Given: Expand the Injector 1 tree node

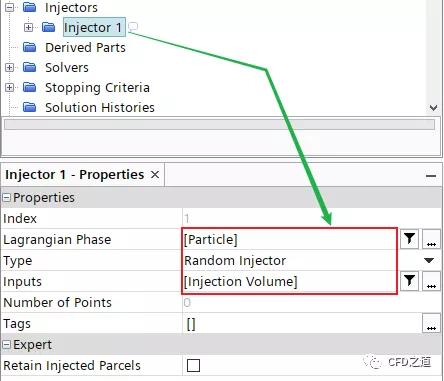Looking at the screenshot, I should [29, 27].
